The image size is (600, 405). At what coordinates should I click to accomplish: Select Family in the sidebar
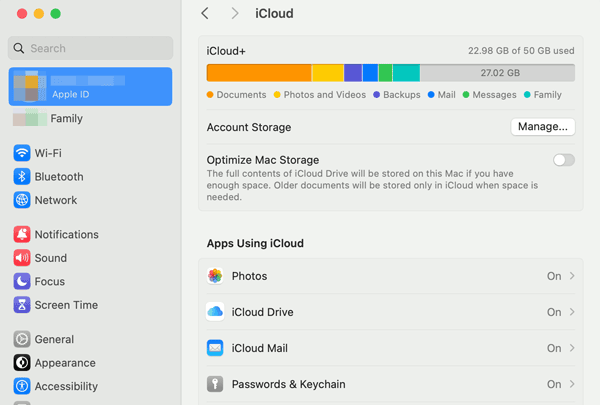tap(67, 118)
